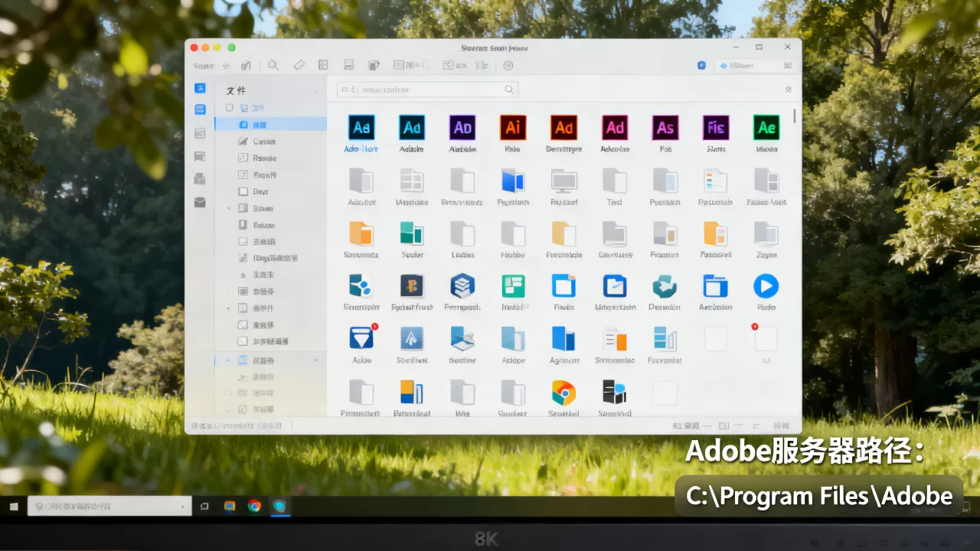
Task: Click the Chrome icon in Windows taskbar
Action: coord(254,506)
